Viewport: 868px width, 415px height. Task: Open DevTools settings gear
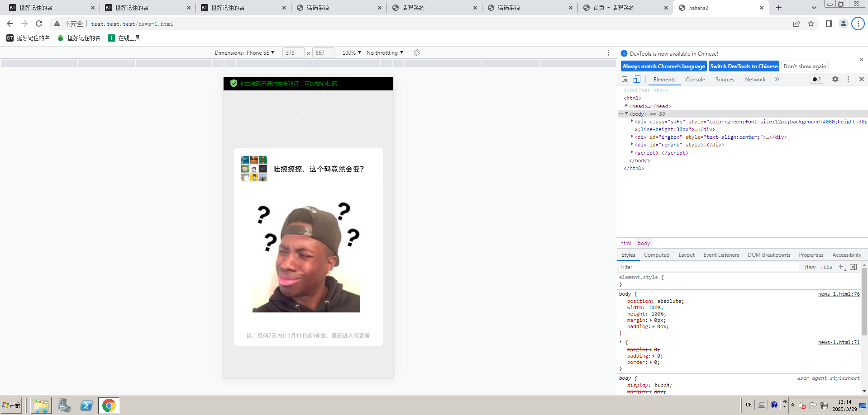pyautogui.click(x=835, y=79)
